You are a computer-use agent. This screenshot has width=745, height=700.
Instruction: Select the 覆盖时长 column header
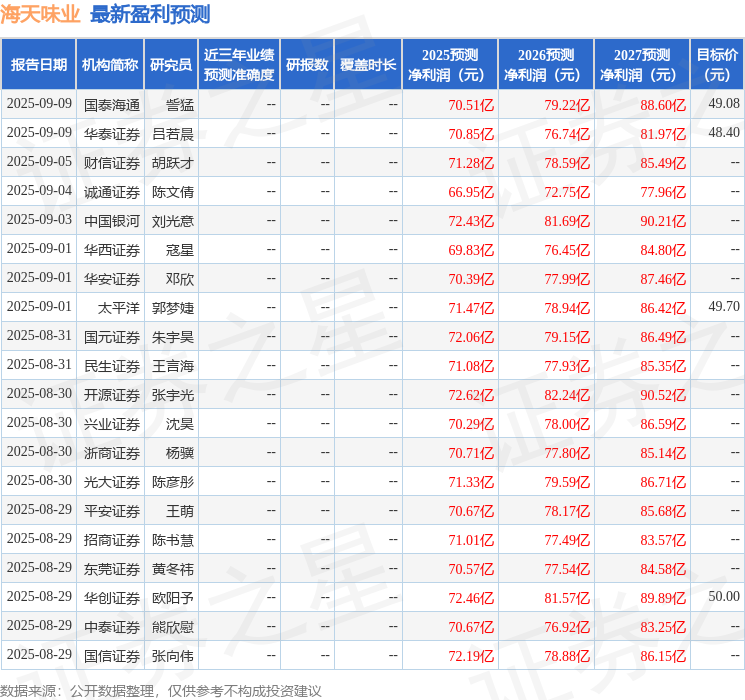click(368, 65)
